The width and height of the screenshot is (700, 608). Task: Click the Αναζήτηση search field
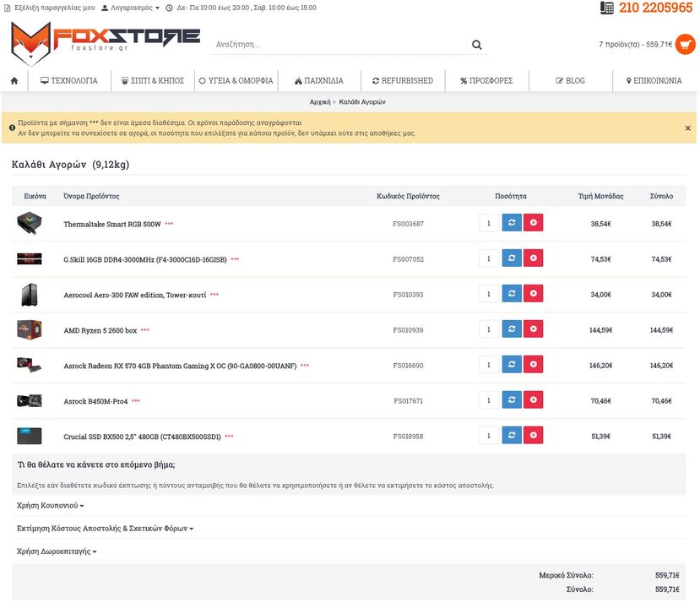pos(339,45)
